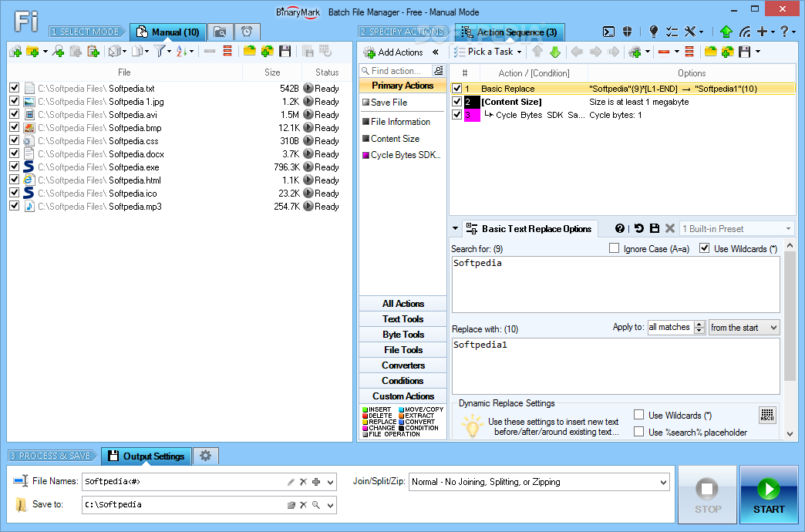Image resolution: width=805 pixels, height=532 pixels.
Task: Open the Pick a Task dropdown
Action: (x=488, y=52)
